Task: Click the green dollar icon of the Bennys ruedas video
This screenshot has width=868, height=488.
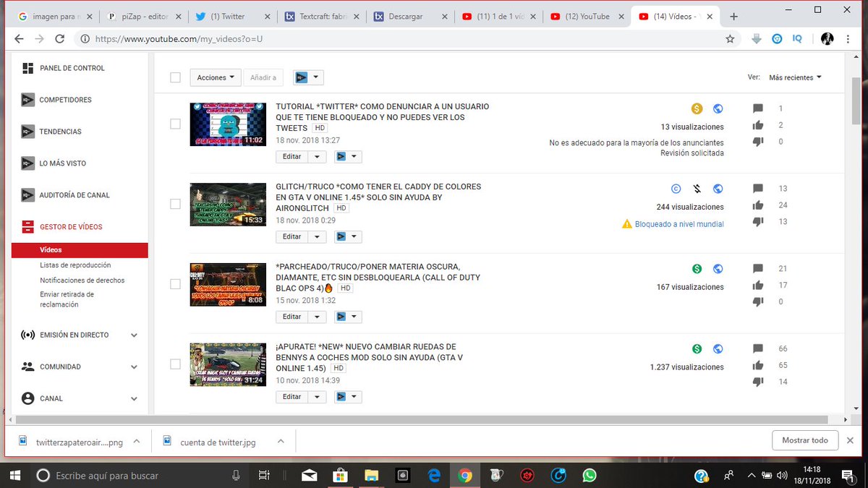Action: [697, 349]
